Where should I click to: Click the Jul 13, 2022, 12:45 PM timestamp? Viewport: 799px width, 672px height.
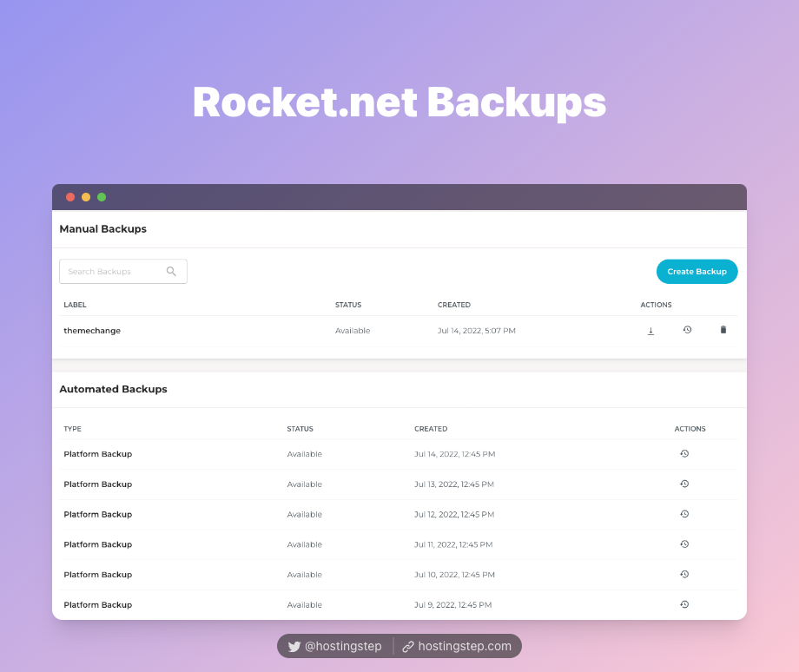[454, 484]
